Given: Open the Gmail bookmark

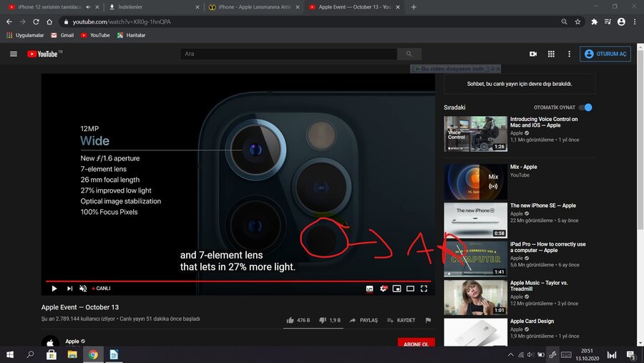Looking at the screenshot, I should 62,35.
